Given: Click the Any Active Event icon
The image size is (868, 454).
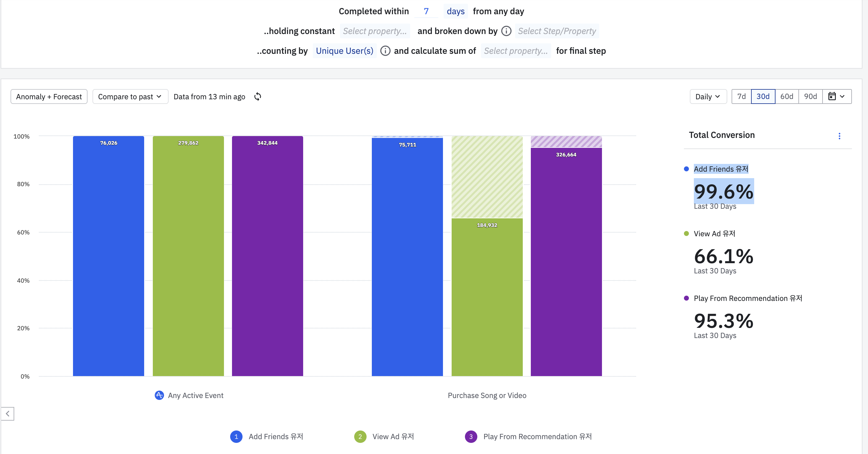Looking at the screenshot, I should [159, 396].
